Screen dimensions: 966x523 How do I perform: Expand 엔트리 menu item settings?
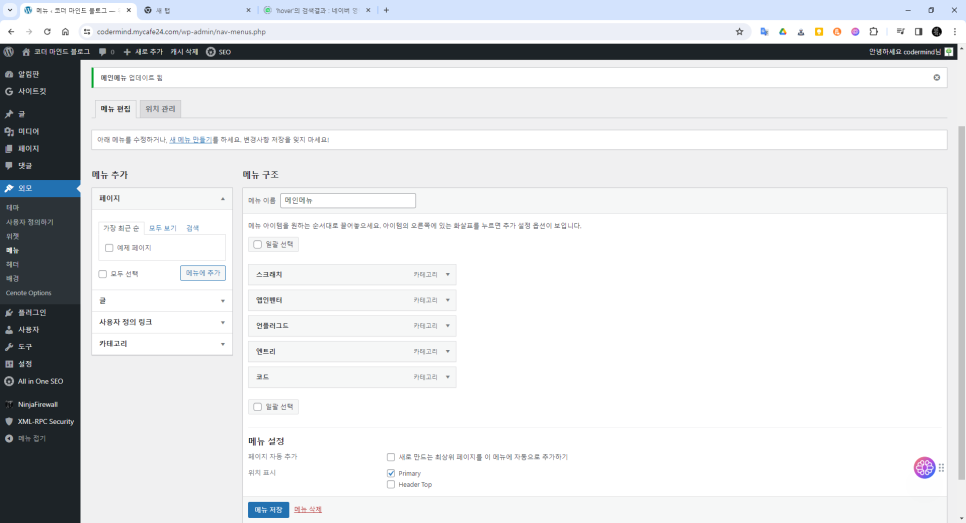pyautogui.click(x=448, y=352)
